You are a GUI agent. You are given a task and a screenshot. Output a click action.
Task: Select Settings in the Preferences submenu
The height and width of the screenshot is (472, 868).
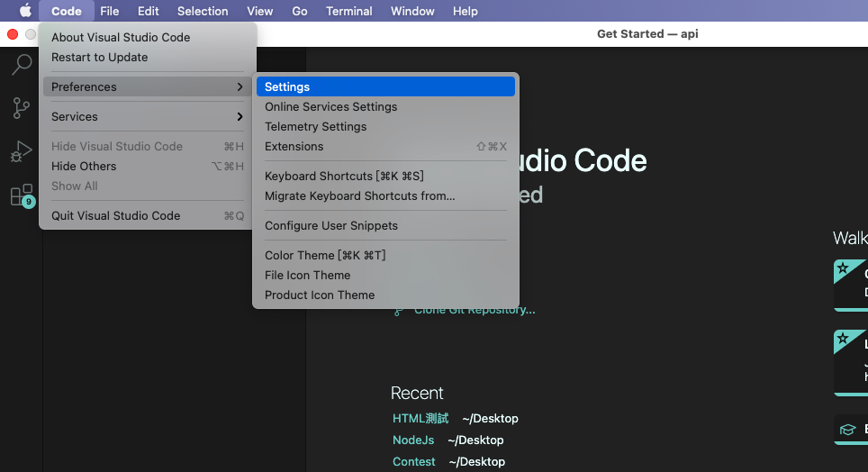pyautogui.click(x=385, y=87)
